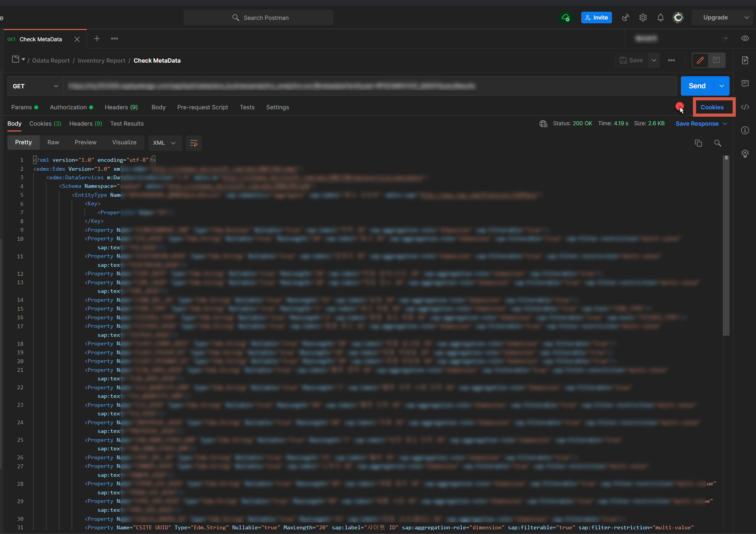Open the documentation icon in right sidebar
The height and width of the screenshot is (534, 756).
click(745, 60)
